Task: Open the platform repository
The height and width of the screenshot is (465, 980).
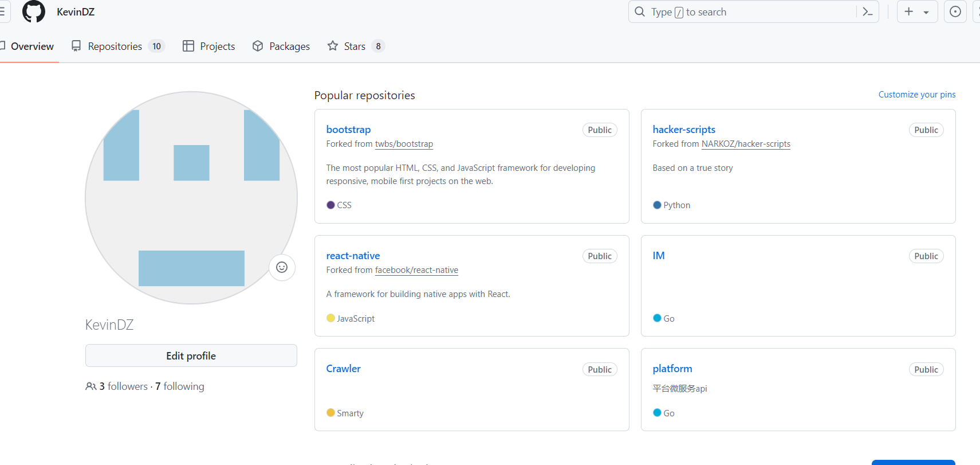Action: 672,369
